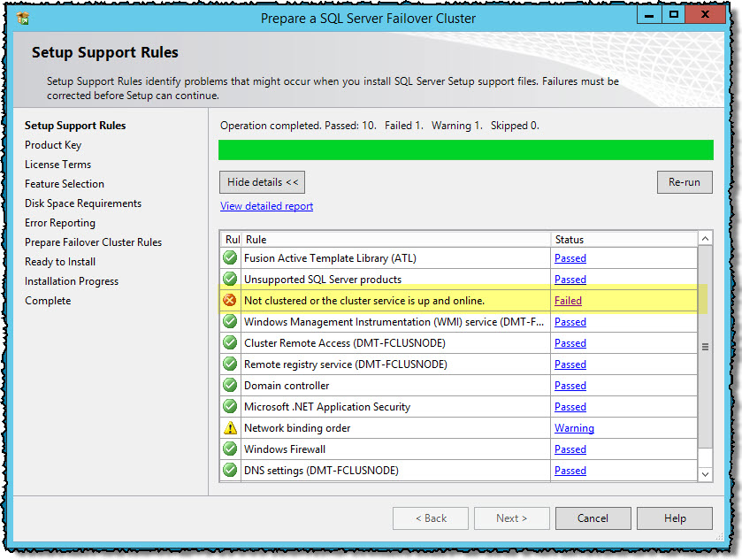Image resolution: width=742 pixels, height=560 pixels.
Task: Collapse details using Hide details button
Action: click(x=262, y=181)
